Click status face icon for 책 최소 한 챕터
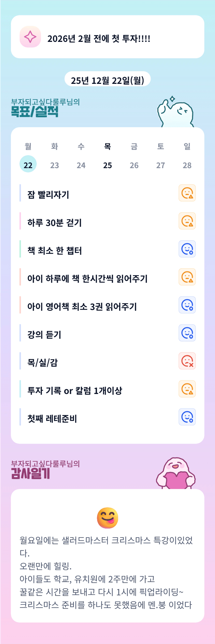 point(187,249)
